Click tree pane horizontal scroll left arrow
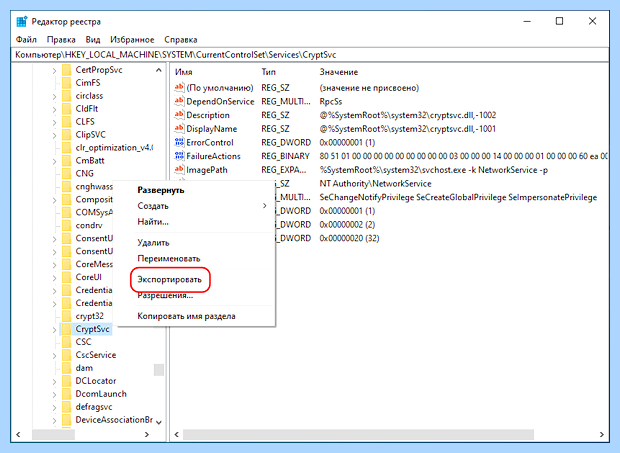620x453 pixels. tap(18, 434)
